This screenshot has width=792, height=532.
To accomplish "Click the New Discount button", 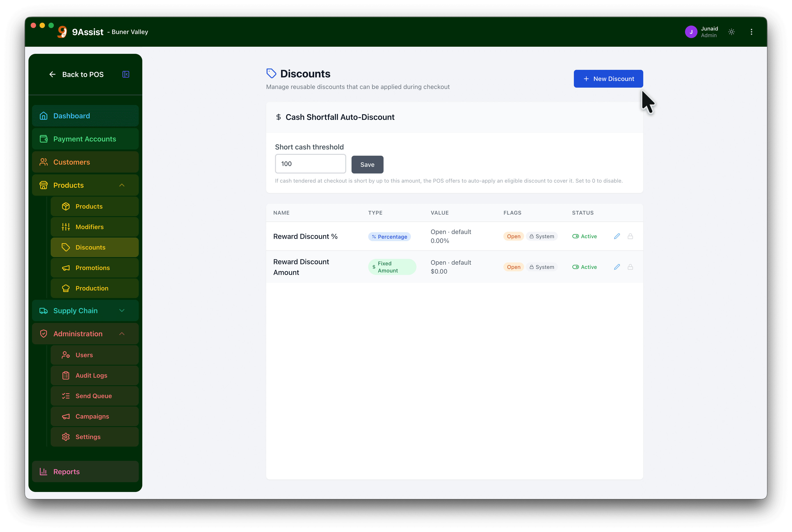I will tap(608, 79).
